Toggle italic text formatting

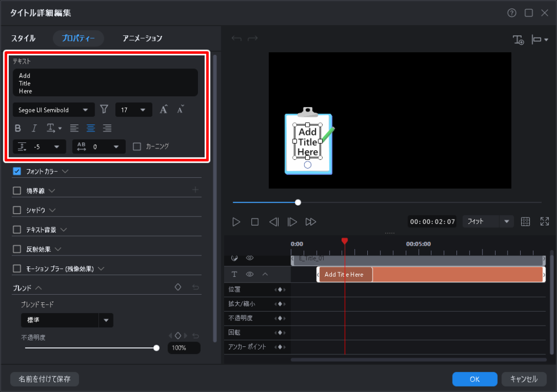pyautogui.click(x=34, y=128)
